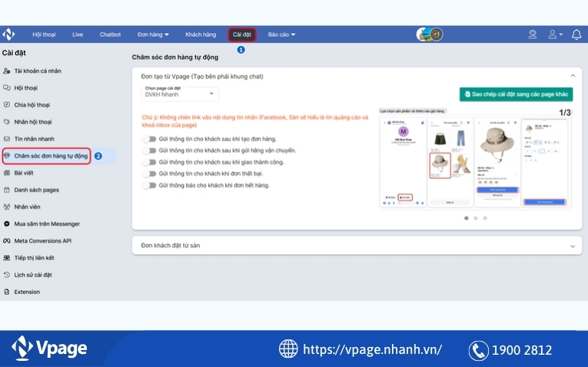Click Sao chép cài đặt sang các page khác

pyautogui.click(x=516, y=94)
